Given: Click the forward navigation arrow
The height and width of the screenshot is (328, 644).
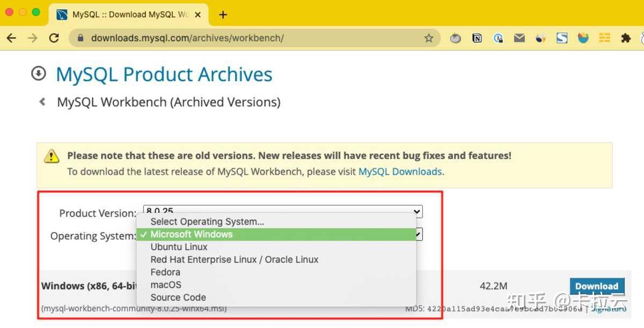Looking at the screenshot, I should [x=32, y=38].
